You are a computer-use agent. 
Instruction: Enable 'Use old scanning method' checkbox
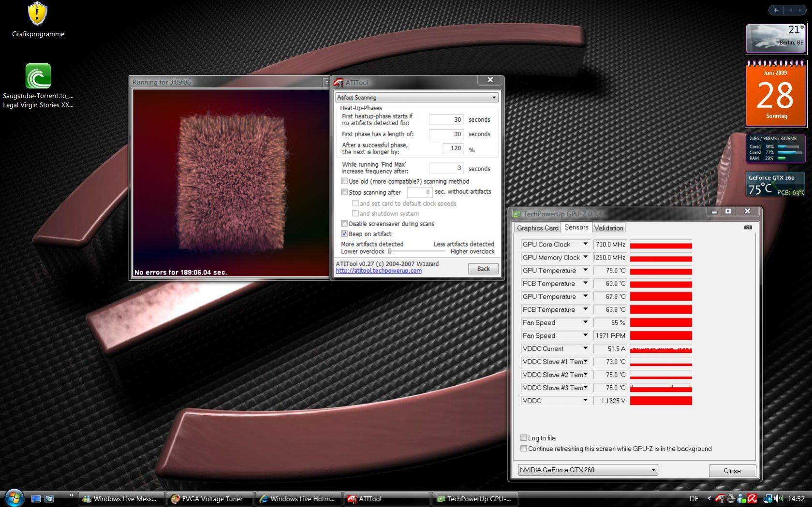[x=344, y=181]
